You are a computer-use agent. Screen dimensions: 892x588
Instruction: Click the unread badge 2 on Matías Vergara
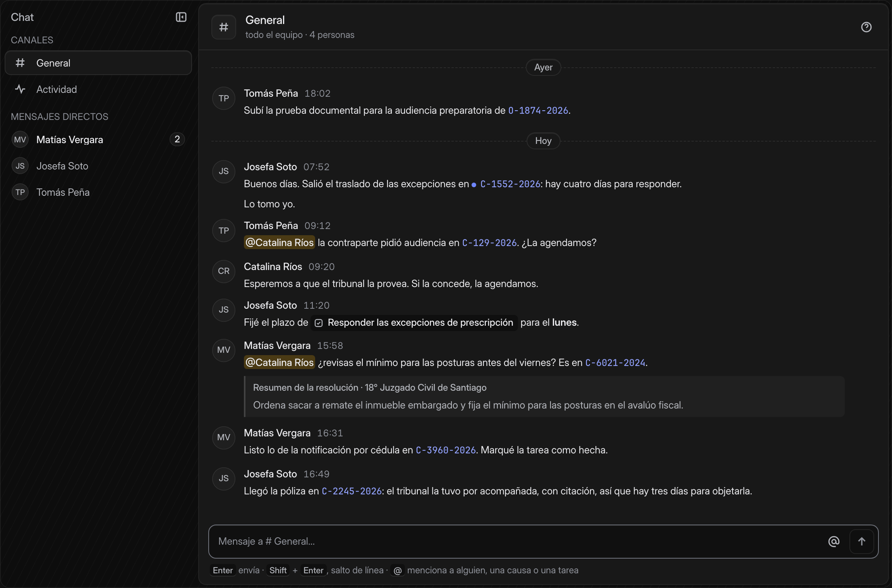(x=177, y=139)
